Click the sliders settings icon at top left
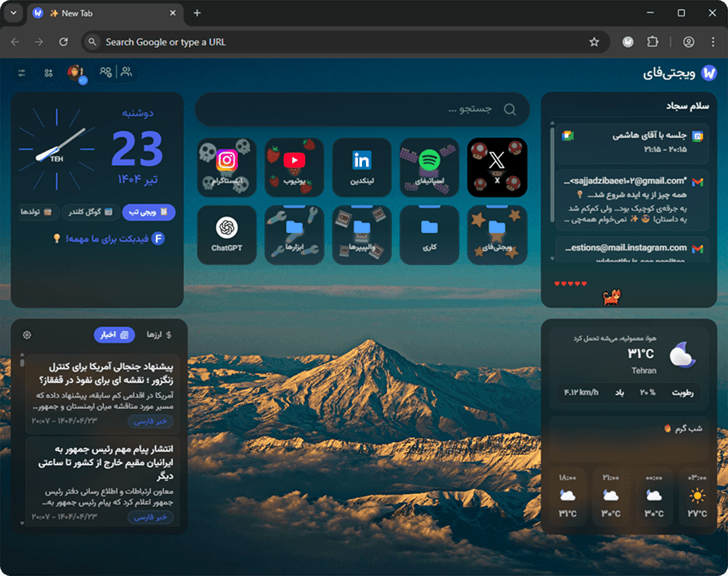The height and width of the screenshot is (576, 728). pyautogui.click(x=22, y=73)
